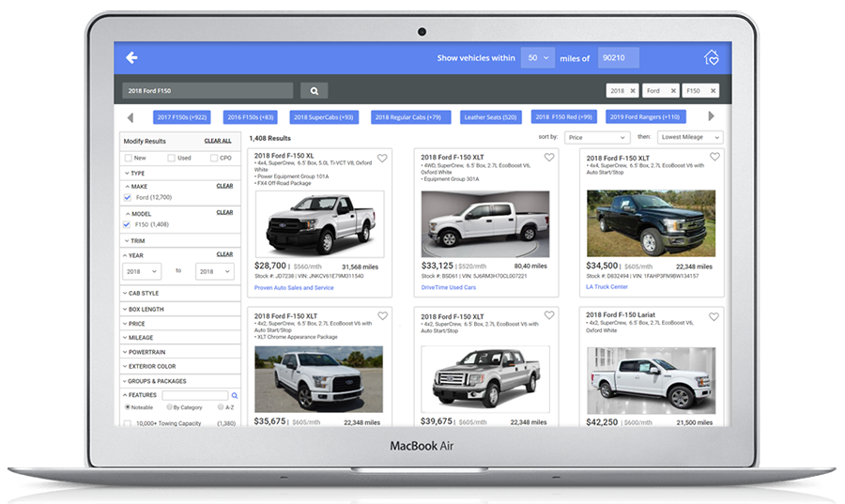Open the ending year 2018 dropdown
845x504 pixels.
click(214, 271)
